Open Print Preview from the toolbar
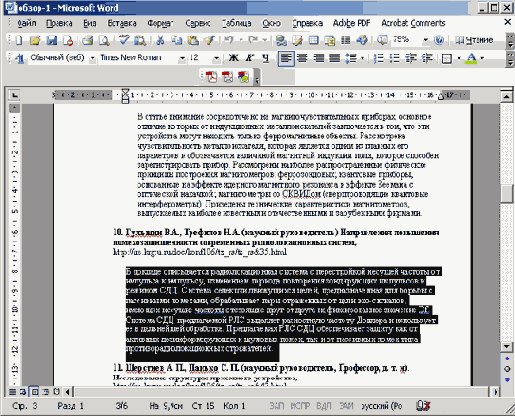 [x=104, y=40]
